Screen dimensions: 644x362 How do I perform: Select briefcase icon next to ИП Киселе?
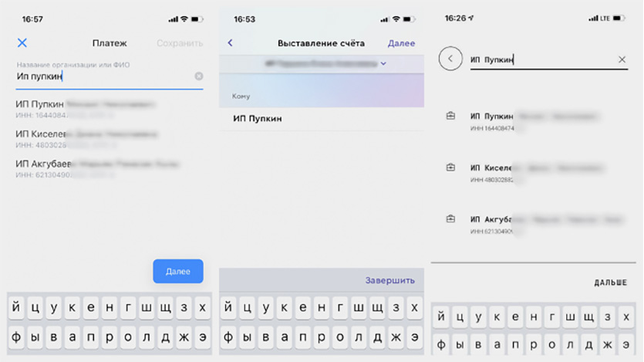(x=450, y=167)
